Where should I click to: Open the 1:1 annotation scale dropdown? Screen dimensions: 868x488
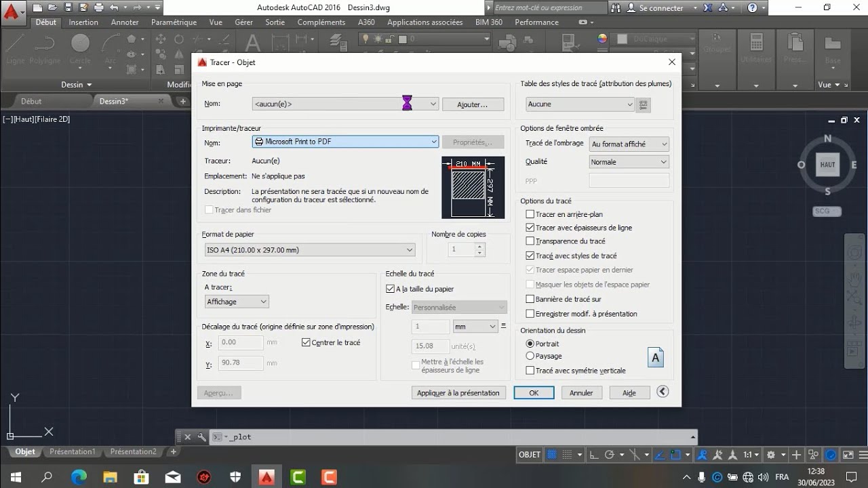[x=751, y=455]
